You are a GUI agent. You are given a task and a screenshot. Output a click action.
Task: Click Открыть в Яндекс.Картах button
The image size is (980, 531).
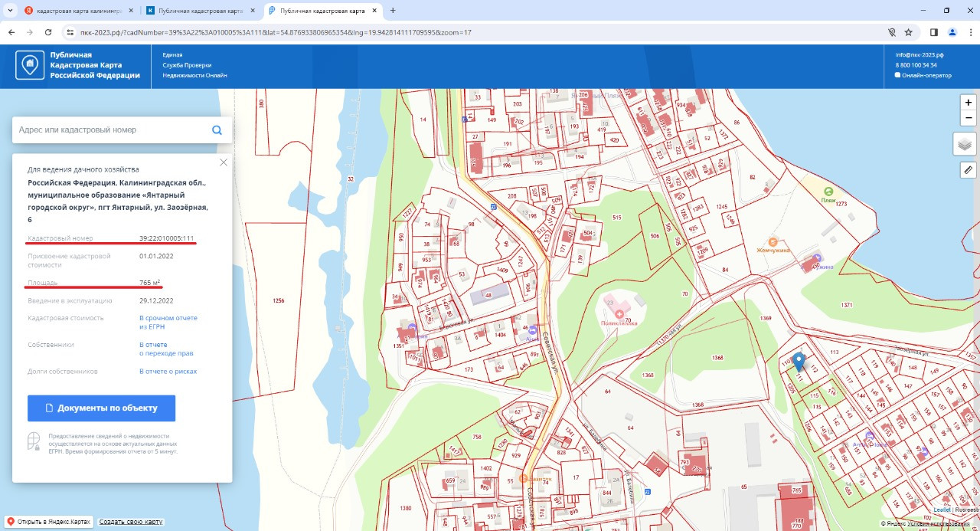48,522
